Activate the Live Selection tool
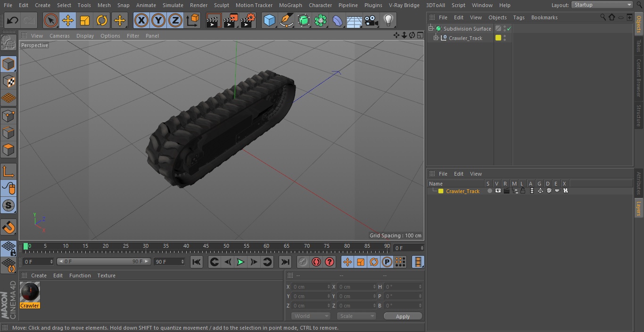The height and width of the screenshot is (332, 644). point(50,20)
